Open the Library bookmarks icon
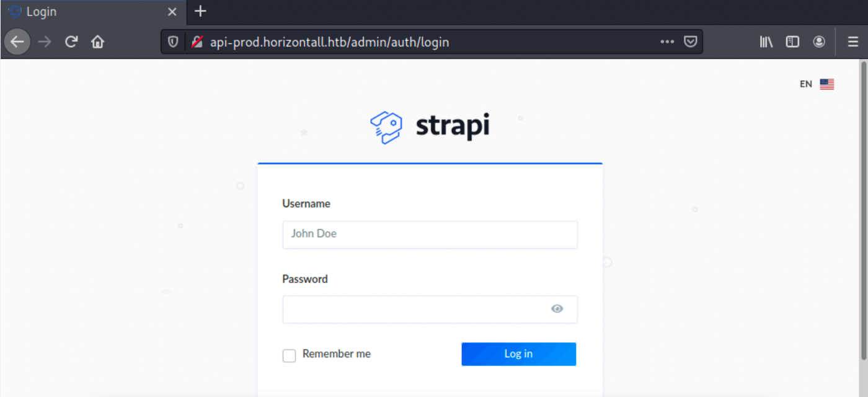 click(x=766, y=42)
